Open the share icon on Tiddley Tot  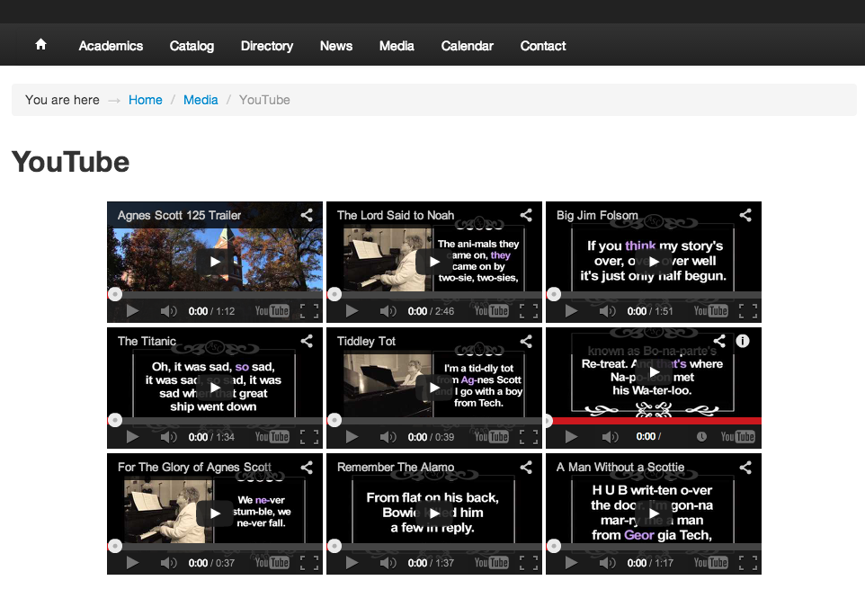pos(525,341)
